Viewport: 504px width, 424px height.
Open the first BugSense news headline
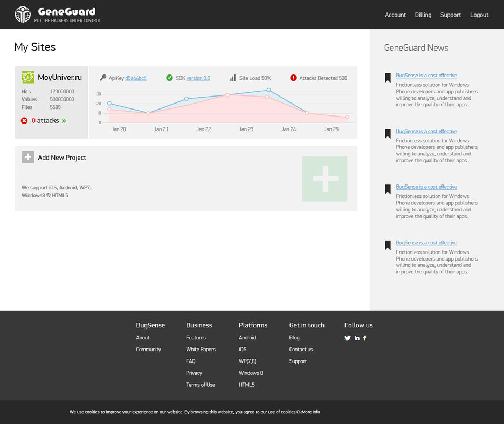pos(426,76)
